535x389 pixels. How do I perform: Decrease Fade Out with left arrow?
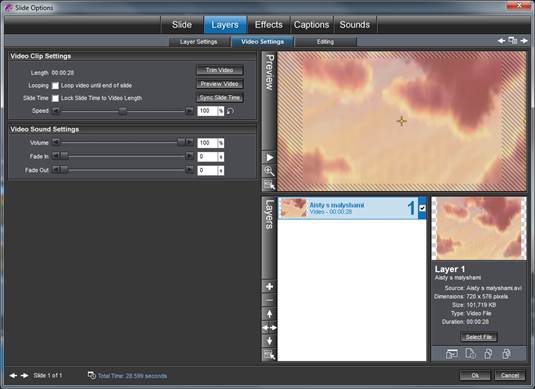click(56, 170)
